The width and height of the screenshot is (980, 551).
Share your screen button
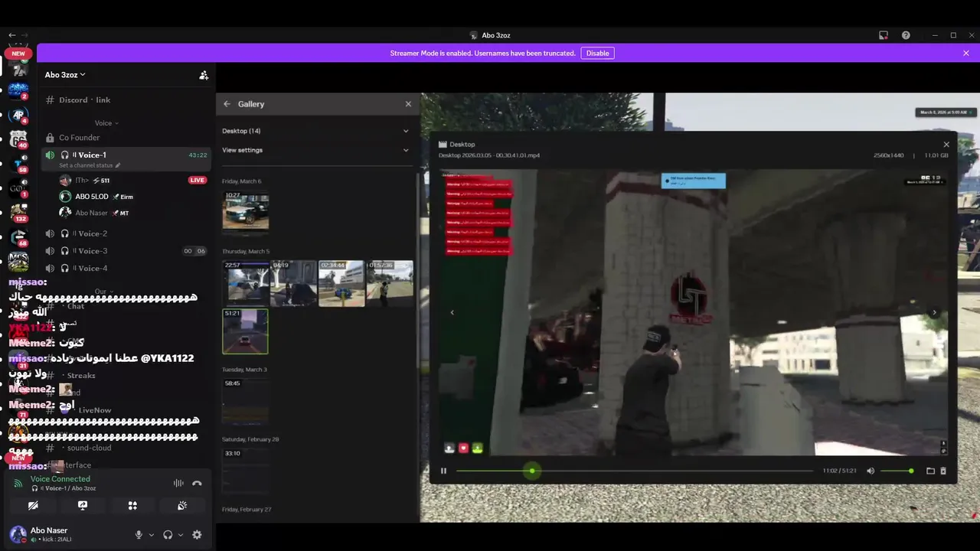click(83, 506)
